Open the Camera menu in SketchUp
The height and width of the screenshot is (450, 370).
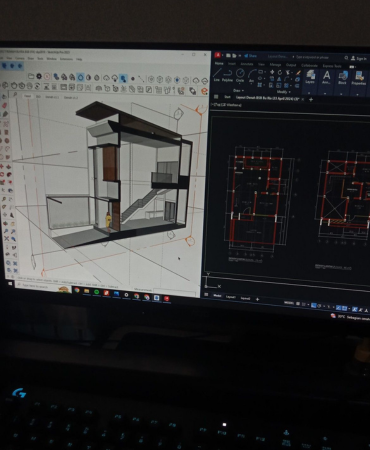[x=20, y=58]
